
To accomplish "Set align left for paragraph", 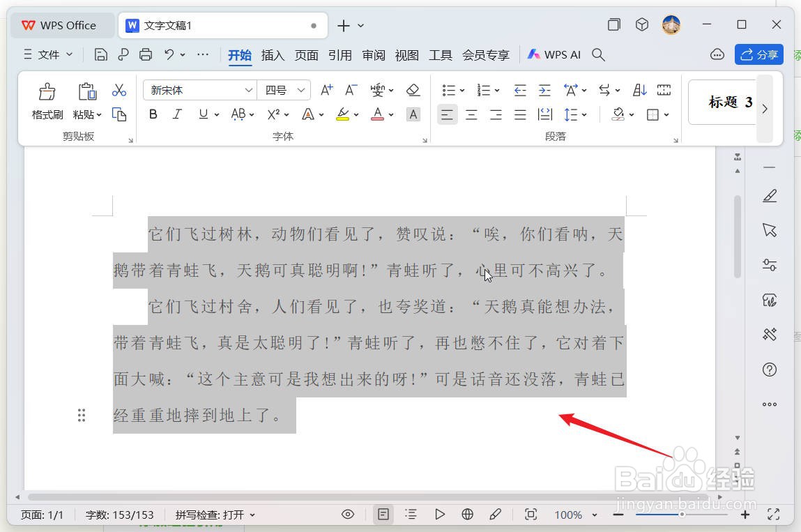I will [447, 114].
